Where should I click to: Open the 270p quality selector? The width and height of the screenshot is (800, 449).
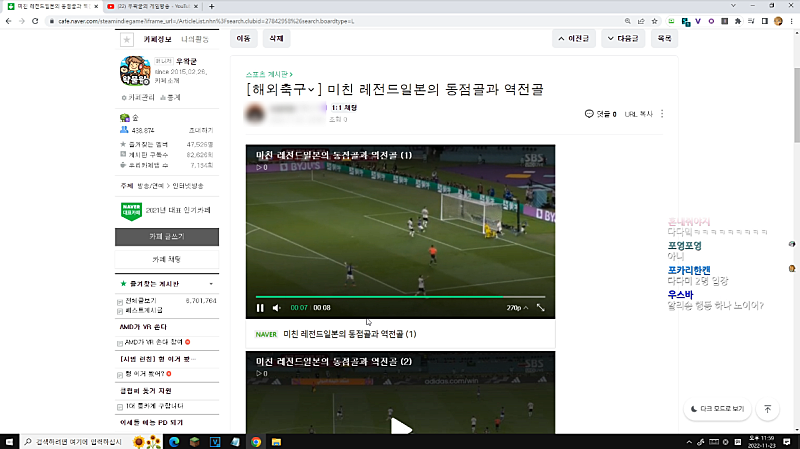point(517,308)
